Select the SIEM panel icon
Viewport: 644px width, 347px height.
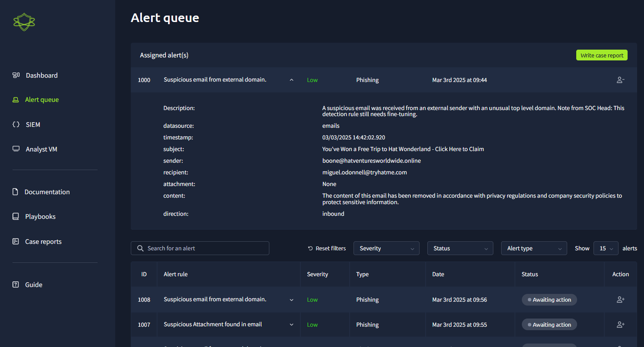[16, 124]
